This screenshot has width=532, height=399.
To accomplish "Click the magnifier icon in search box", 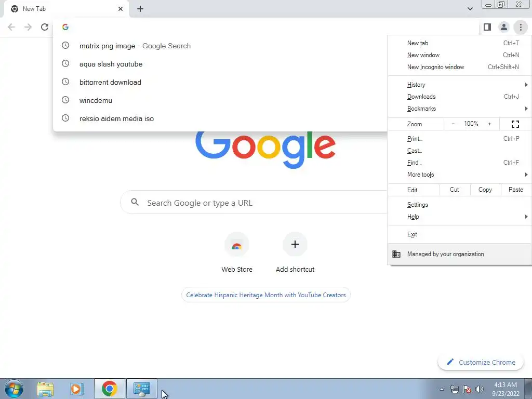I will 135,202.
